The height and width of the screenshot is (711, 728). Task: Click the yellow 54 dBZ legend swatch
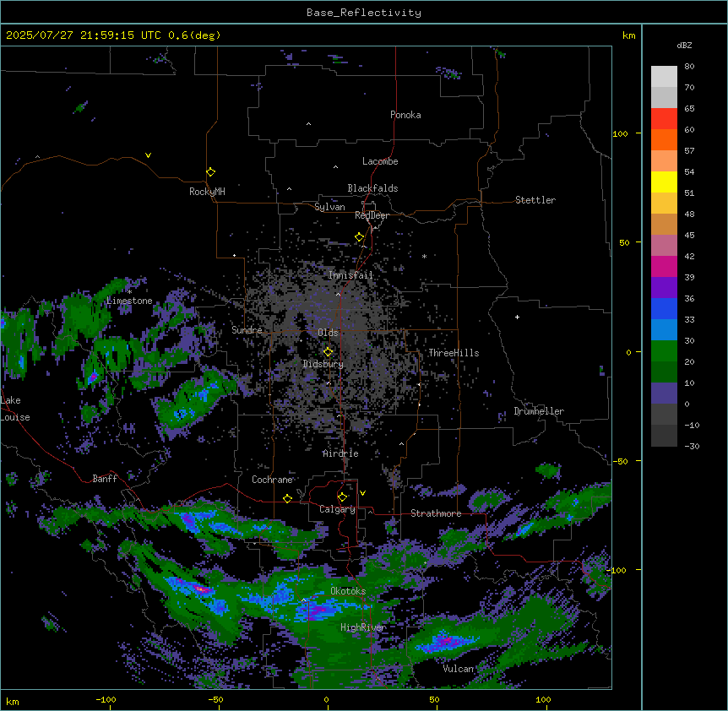coord(664,182)
